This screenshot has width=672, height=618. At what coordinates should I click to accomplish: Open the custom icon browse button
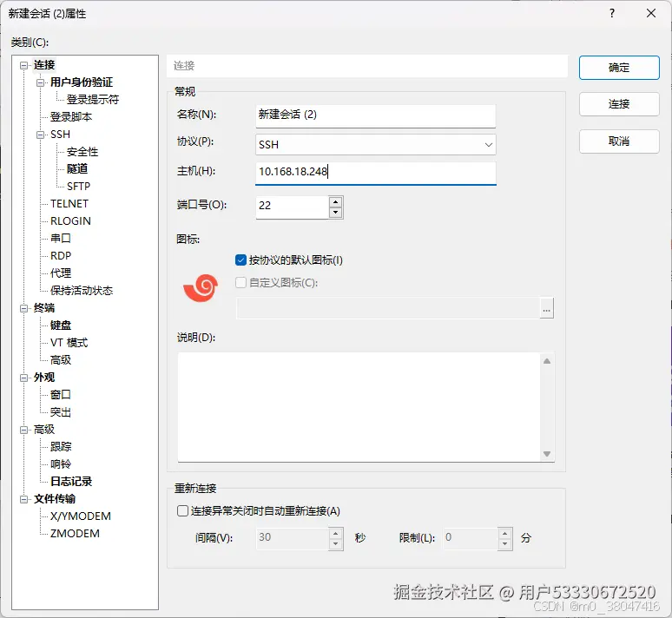[546, 308]
